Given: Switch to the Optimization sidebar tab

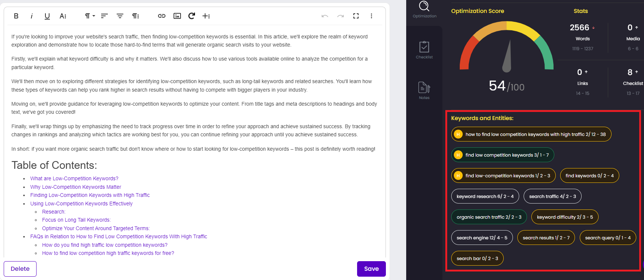Looking at the screenshot, I should (x=424, y=9).
